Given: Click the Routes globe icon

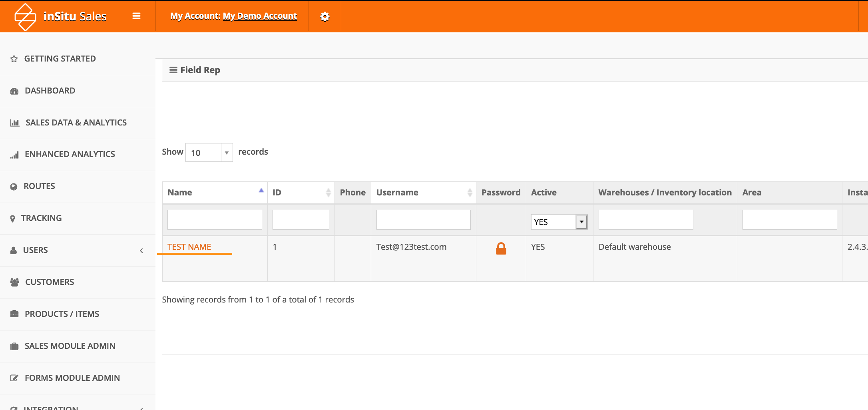Looking at the screenshot, I should [x=14, y=187].
